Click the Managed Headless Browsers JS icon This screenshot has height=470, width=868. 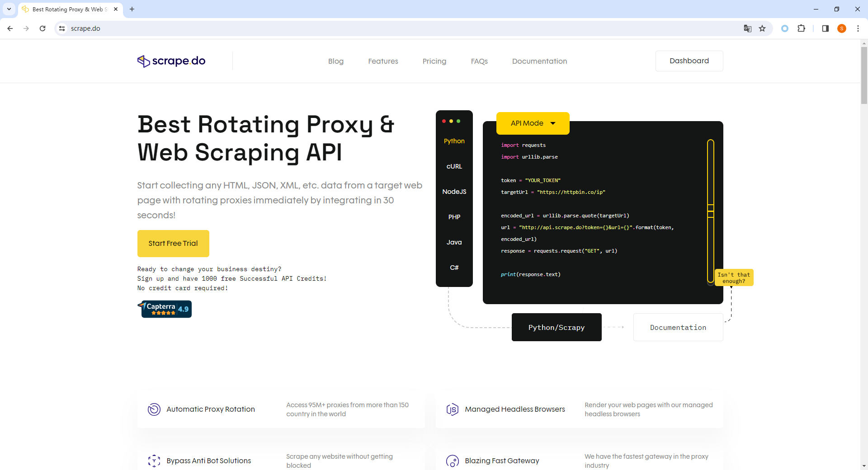pos(453,409)
